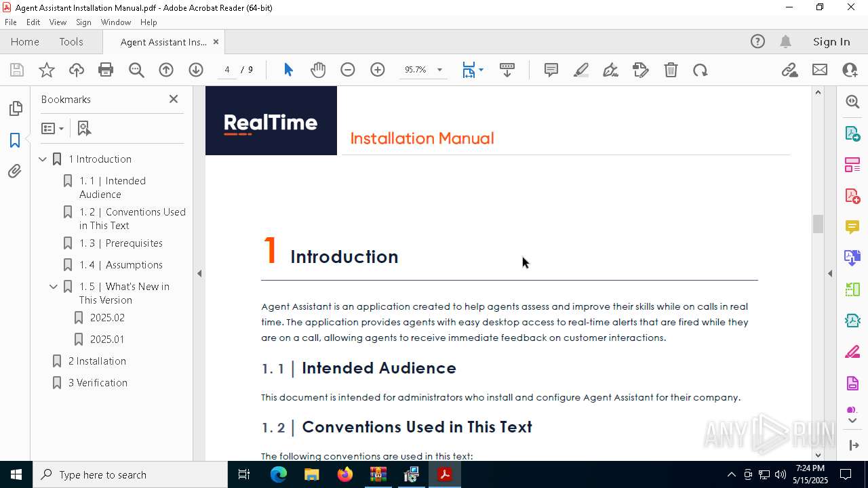Click the vertical scrollbar thumb
This screenshot has width=868, height=488.
tap(818, 224)
